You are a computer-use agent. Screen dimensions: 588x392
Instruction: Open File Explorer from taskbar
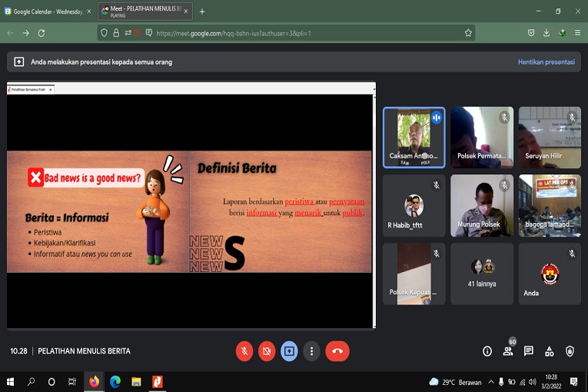pos(137,382)
